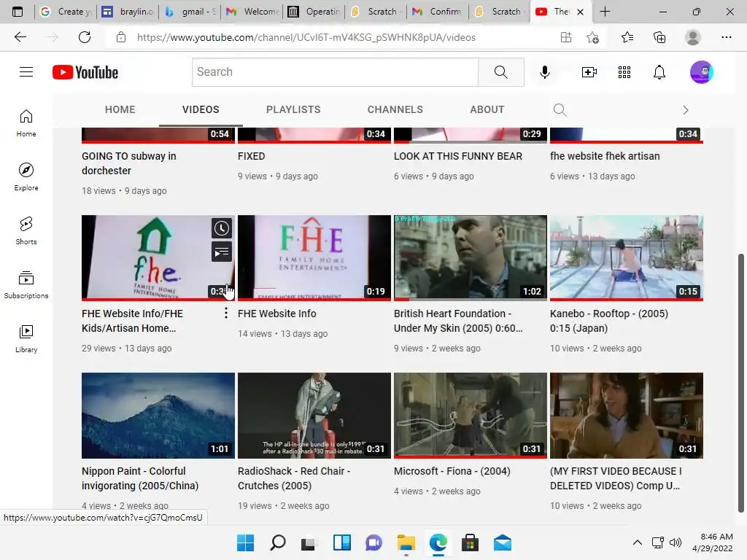Add FHE Website Info/FHE Kids video to queue
Image resolution: width=747 pixels, height=560 pixels.
[222, 252]
